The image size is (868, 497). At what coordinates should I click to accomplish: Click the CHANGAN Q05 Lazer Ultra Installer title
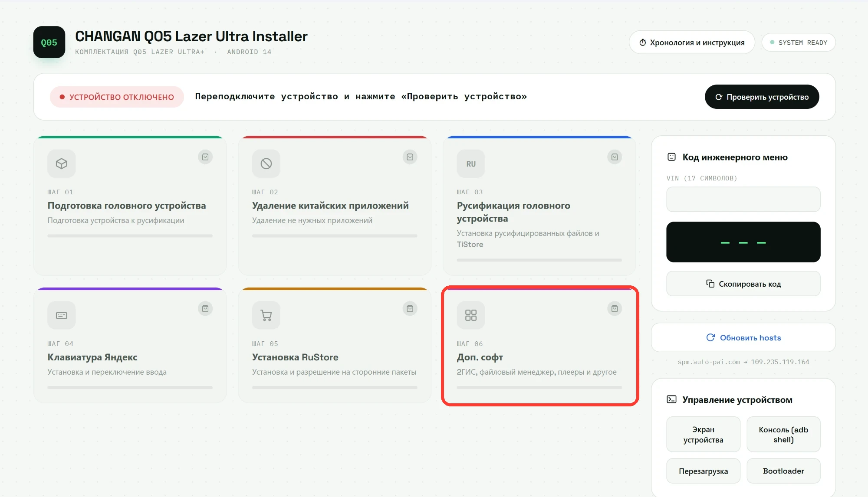(x=191, y=36)
